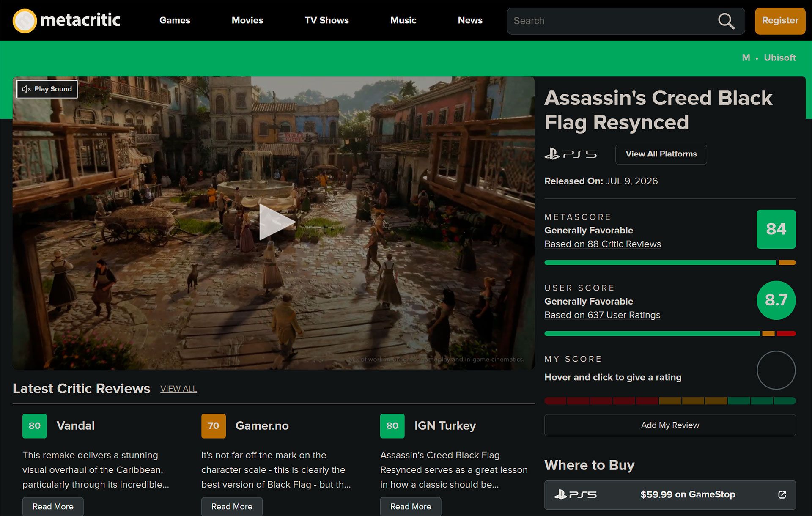
Task: Click the 'Latest Critic Reviews' heading
Action: 81,389
